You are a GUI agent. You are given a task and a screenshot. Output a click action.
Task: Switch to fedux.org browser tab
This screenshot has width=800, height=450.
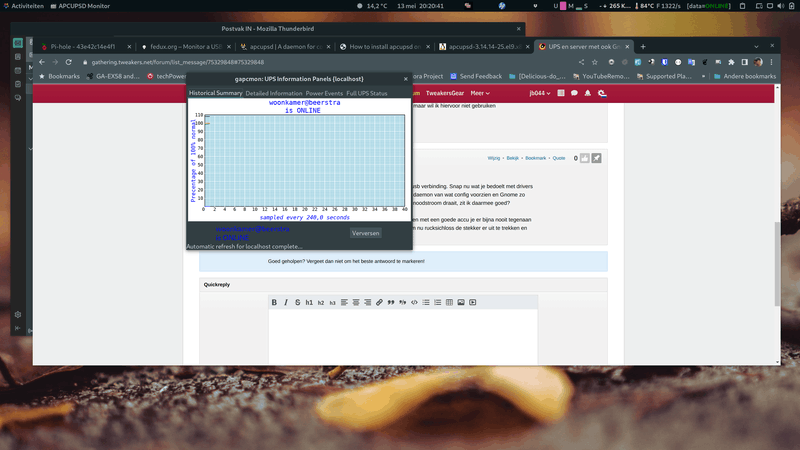pos(186,46)
